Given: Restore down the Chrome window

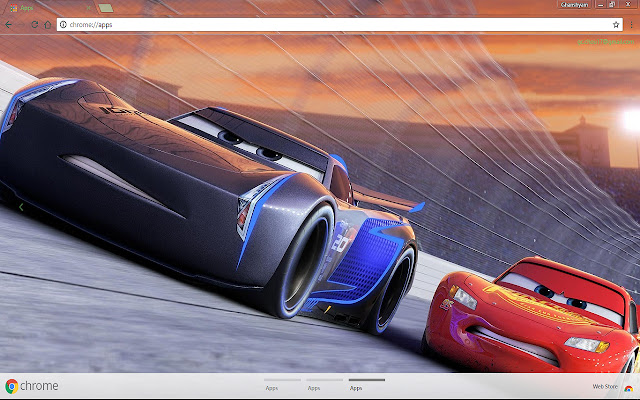Looking at the screenshot, I should [613, 4].
